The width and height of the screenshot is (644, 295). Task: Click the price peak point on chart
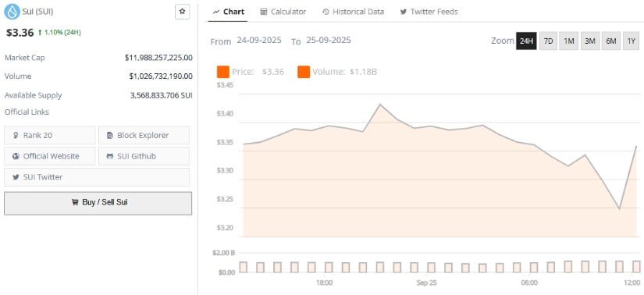click(379, 105)
